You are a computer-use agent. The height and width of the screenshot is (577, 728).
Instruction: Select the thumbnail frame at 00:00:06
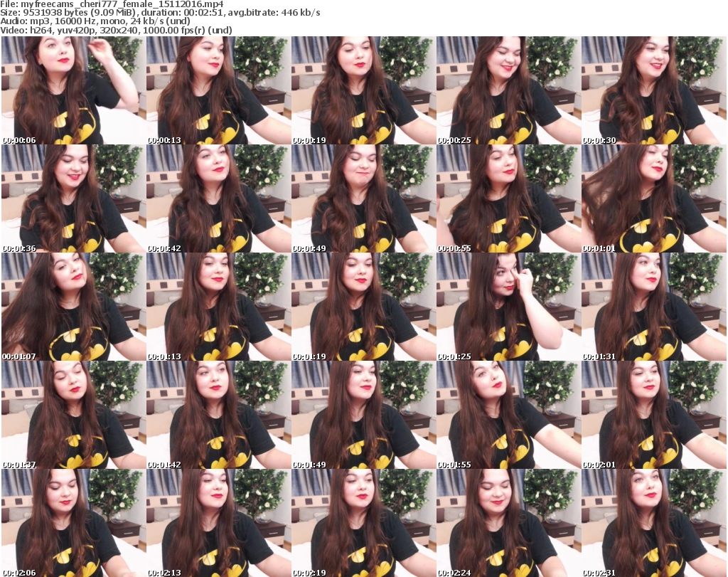[74, 90]
